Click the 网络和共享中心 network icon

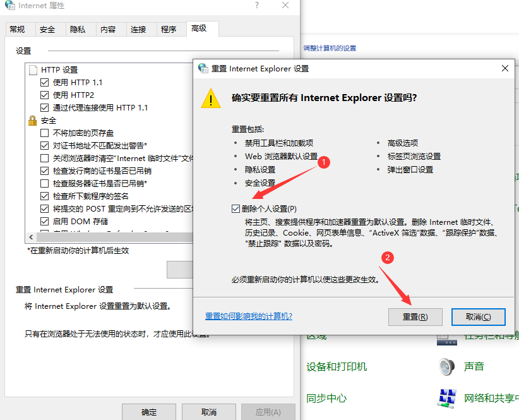(447, 398)
